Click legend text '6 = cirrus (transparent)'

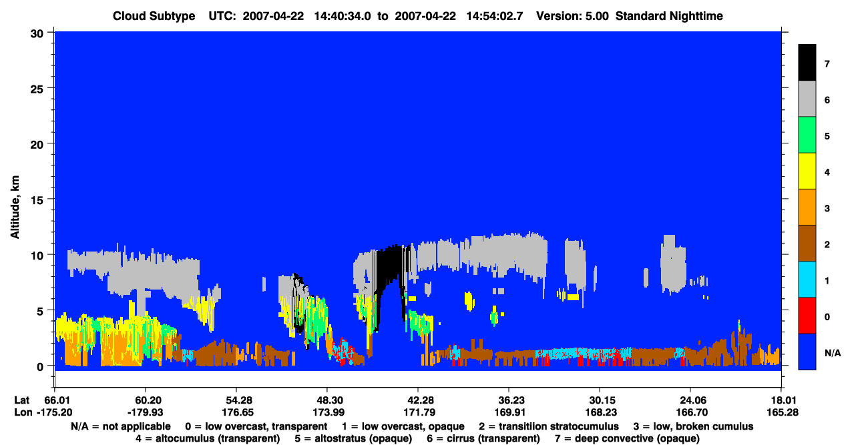483,438
